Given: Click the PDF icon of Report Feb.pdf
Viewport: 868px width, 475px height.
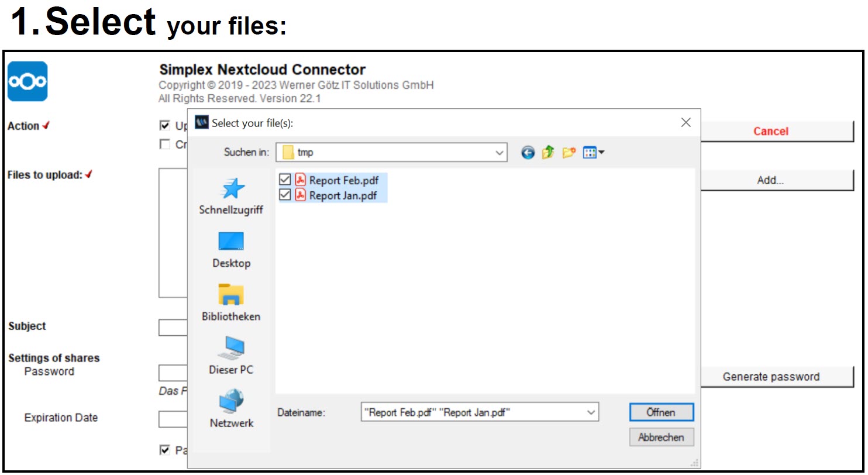Looking at the screenshot, I should [x=300, y=180].
